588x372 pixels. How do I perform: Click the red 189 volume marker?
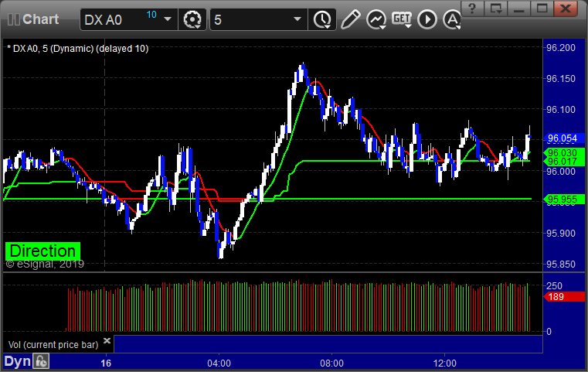563,297
